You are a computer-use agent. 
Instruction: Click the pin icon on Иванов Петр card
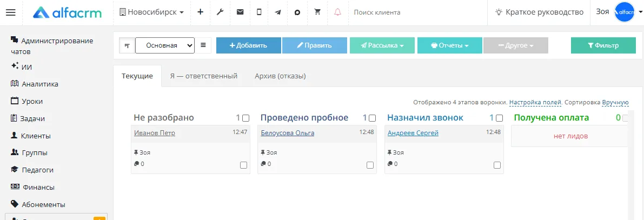[136, 152]
